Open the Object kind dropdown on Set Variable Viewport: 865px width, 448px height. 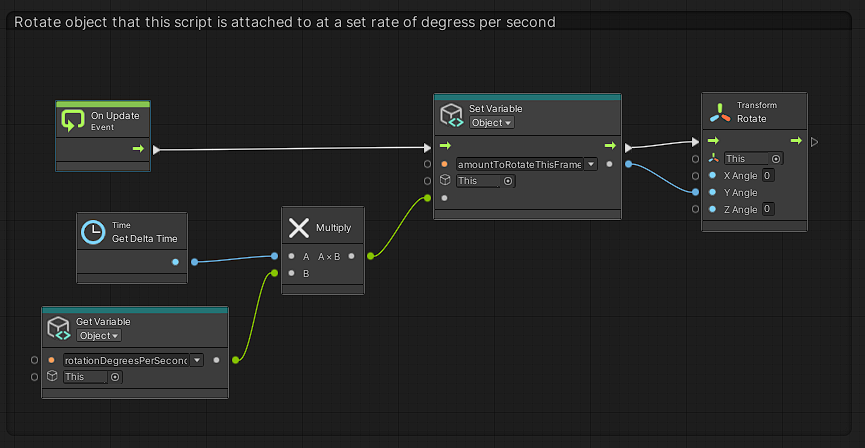[491, 123]
